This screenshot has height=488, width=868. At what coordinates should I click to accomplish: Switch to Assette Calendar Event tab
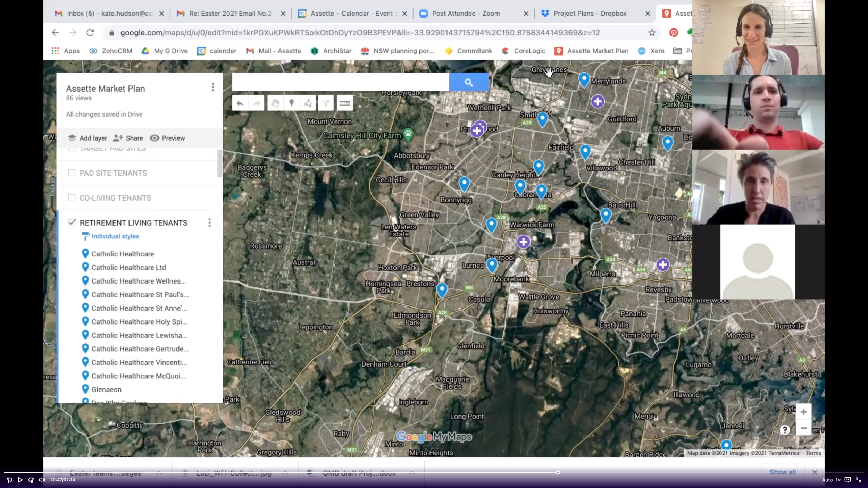pyautogui.click(x=352, y=14)
